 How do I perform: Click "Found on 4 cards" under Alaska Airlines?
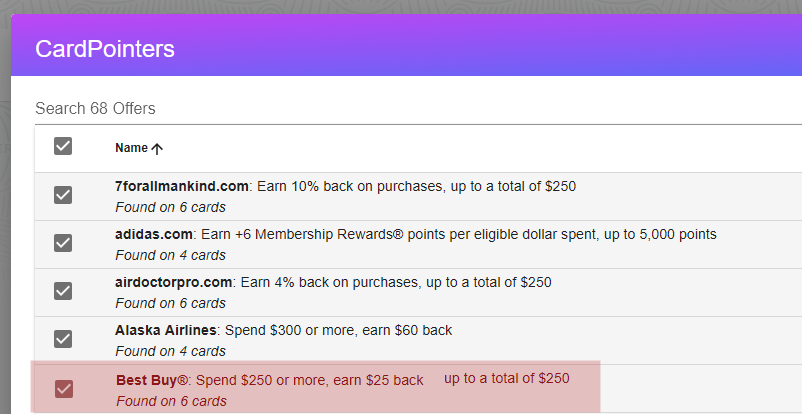coord(170,351)
